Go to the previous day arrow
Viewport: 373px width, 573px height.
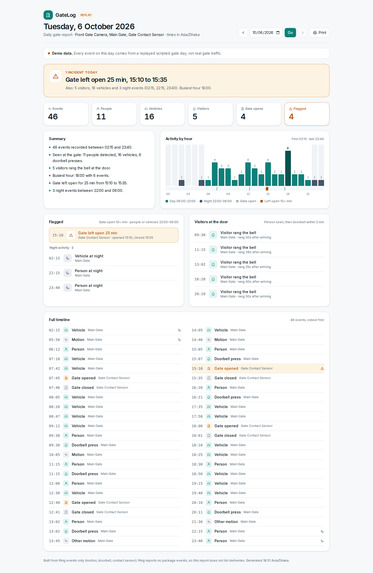243,33
